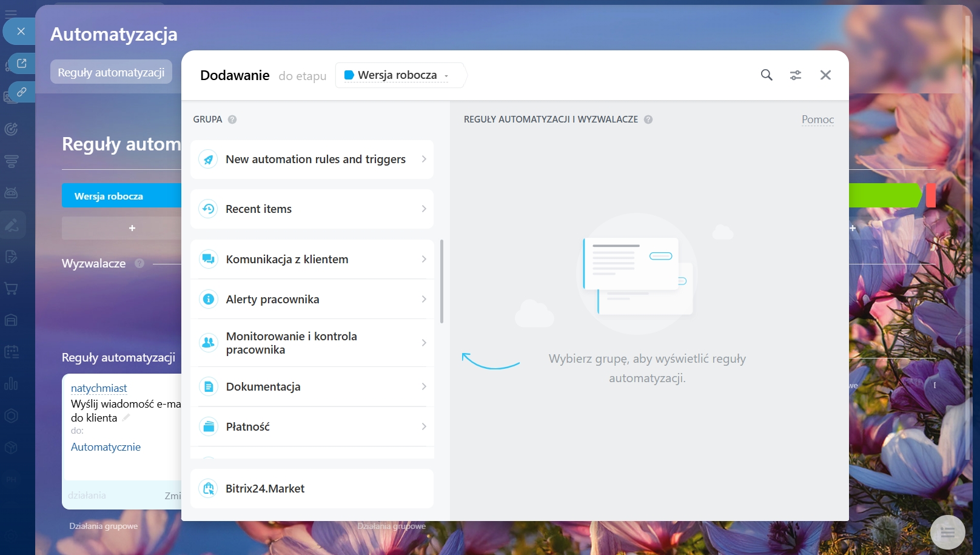Click the search magnifier icon in dialog header
This screenshot has height=555, width=980.
click(x=767, y=75)
